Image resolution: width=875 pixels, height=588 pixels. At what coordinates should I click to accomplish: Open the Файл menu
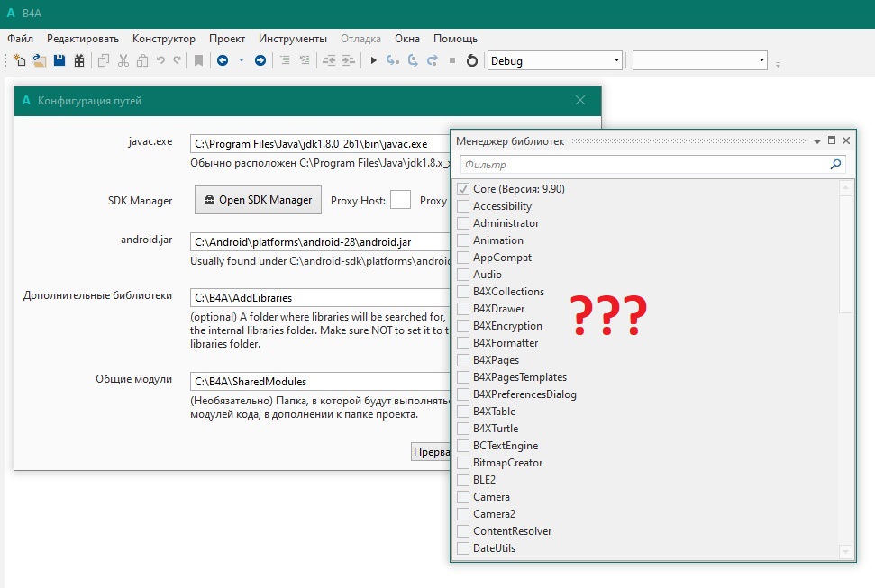tap(20, 39)
